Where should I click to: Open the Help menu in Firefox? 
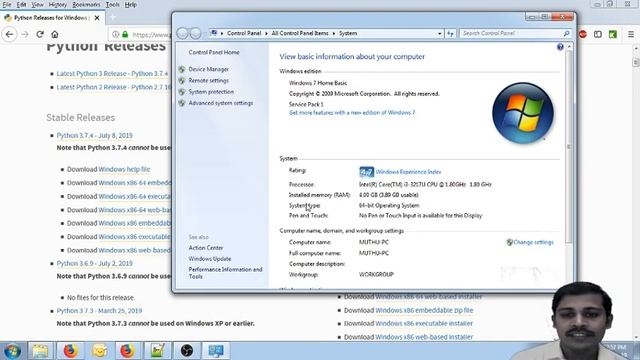click(131, 4)
